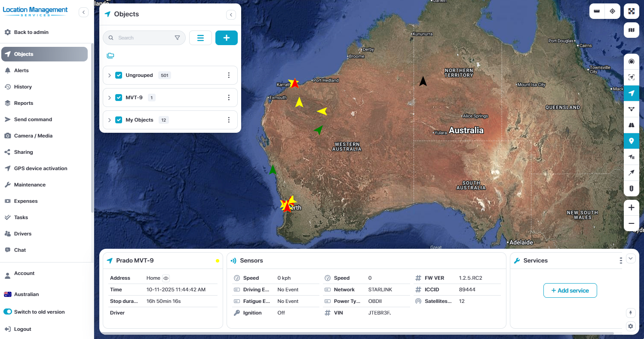Click the green vehicle arrow near Western Australia label
Image resolution: width=644 pixels, height=339 pixels.
coord(319,129)
